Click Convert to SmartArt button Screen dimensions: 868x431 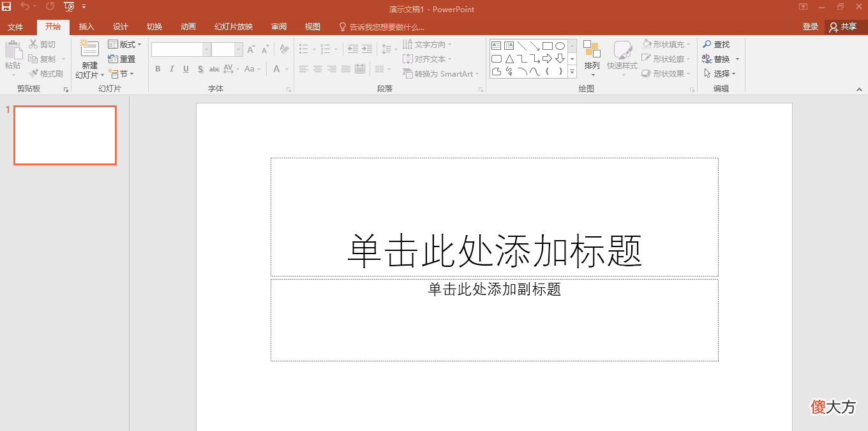[x=440, y=73]
